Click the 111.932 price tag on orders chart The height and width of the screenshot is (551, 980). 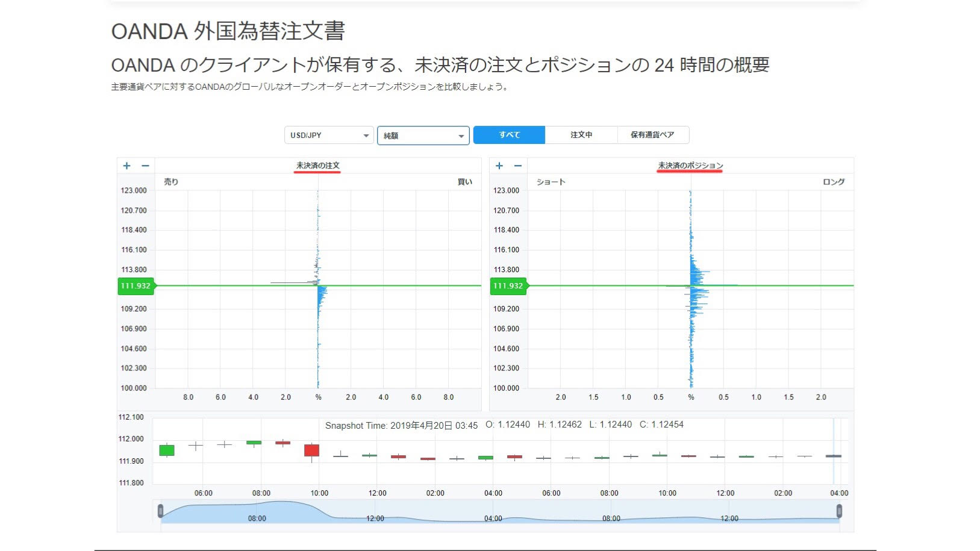click(136, 286)
